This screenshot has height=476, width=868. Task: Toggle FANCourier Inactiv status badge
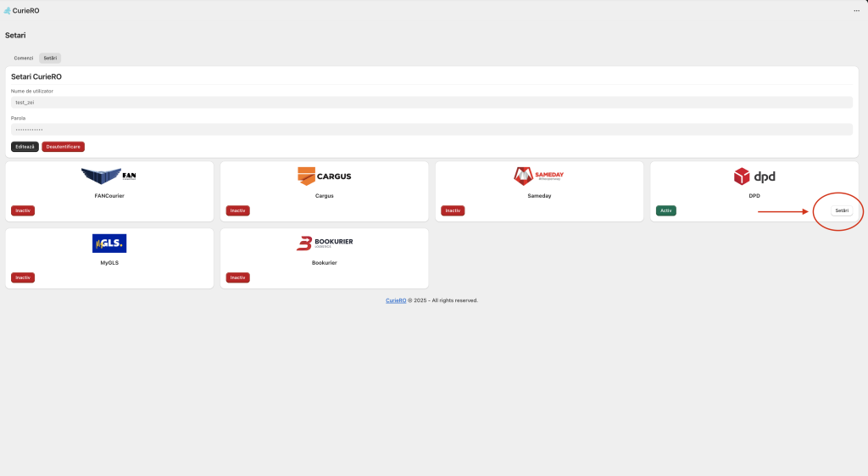click(23, 210)
